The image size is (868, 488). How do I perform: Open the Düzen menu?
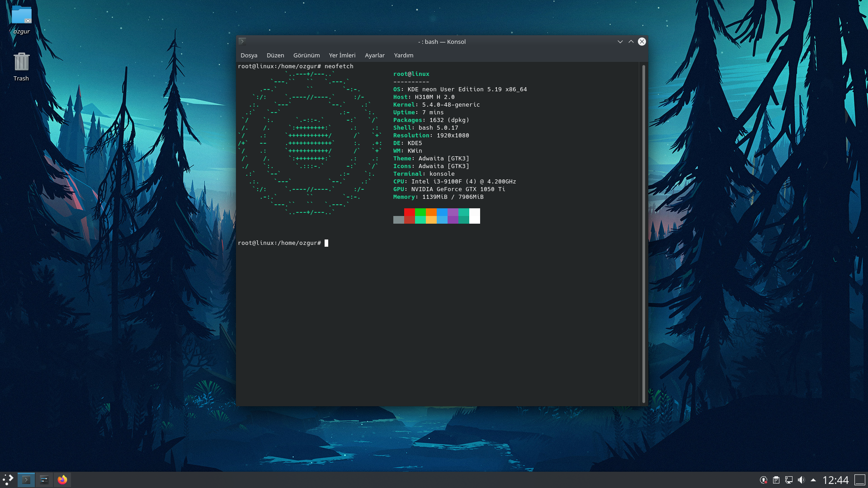[275, 55]
